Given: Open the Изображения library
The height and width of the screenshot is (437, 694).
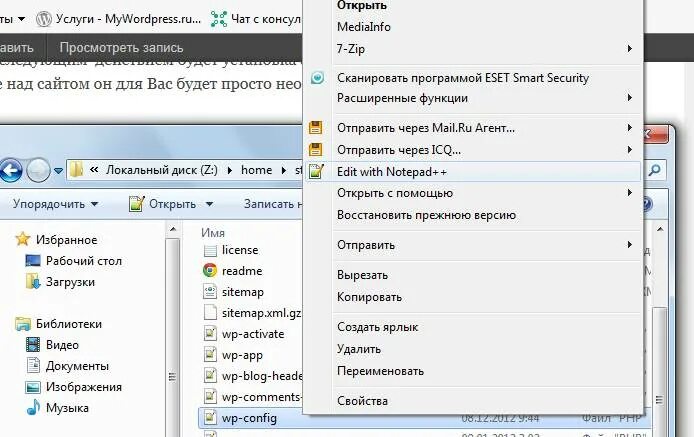Looking at the screenshot, I should 84,387.
